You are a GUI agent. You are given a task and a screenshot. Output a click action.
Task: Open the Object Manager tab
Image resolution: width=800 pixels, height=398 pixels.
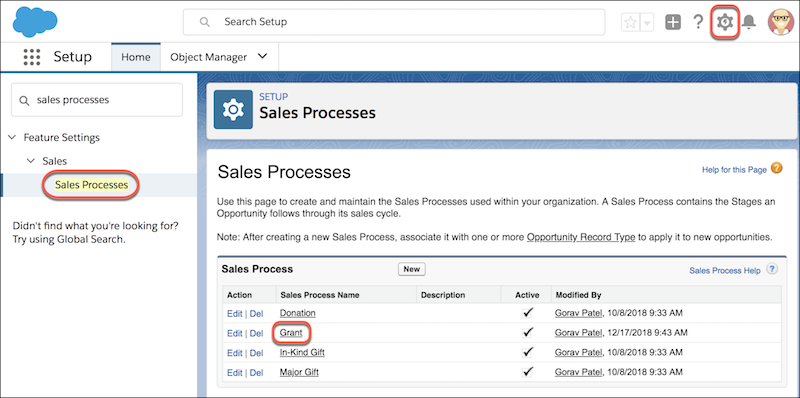point(209,57)
